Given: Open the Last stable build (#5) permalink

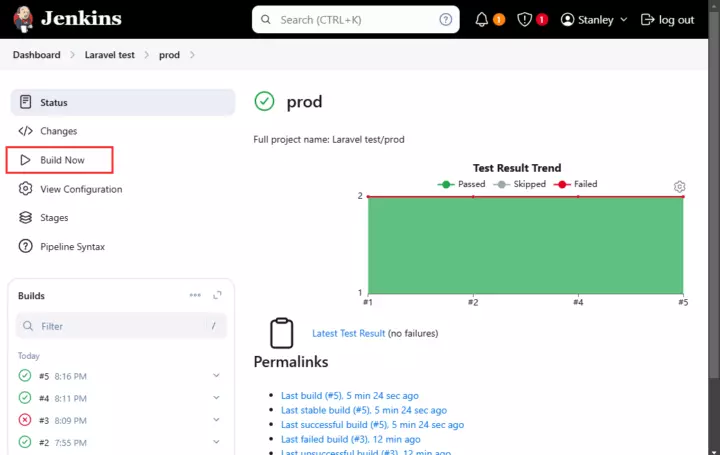Looking at the screenshot, I should (364, 410).
